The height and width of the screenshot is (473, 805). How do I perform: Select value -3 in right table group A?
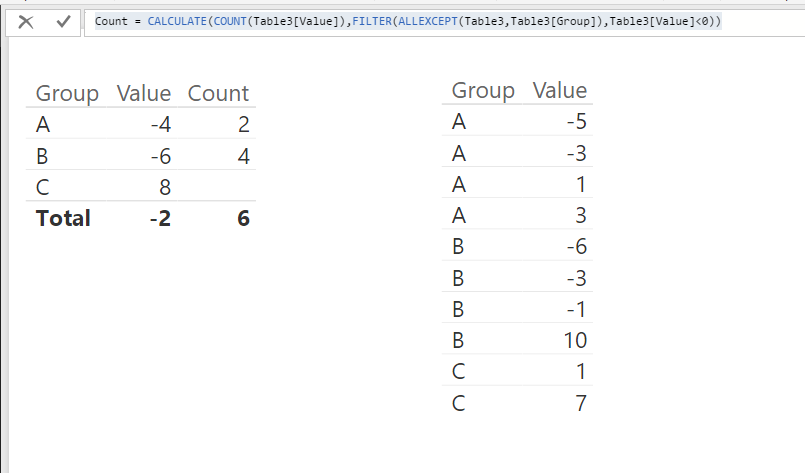[x=577, y=153]
